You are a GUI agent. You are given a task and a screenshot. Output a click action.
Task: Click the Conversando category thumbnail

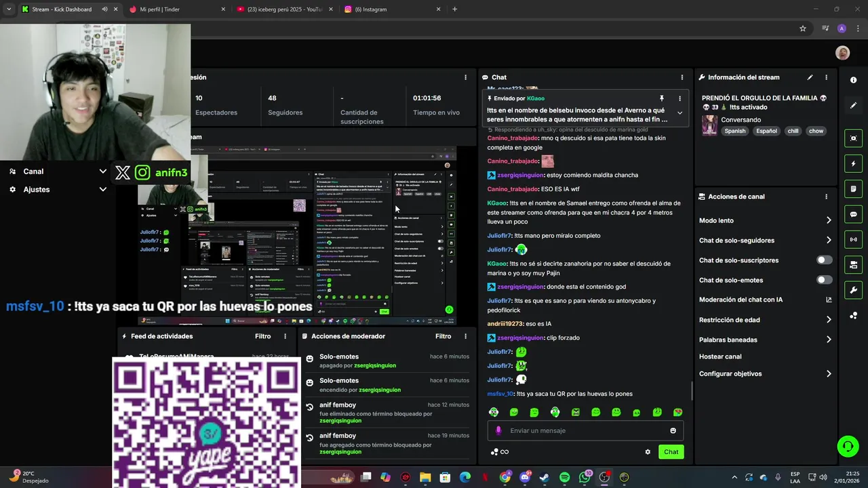tap(709, 125)
